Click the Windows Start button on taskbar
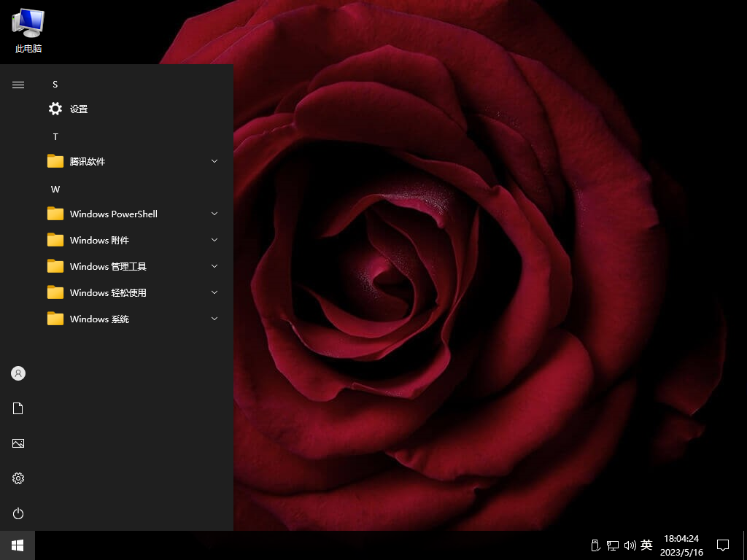This screenshot has width=747, height=560. [18, 545]
